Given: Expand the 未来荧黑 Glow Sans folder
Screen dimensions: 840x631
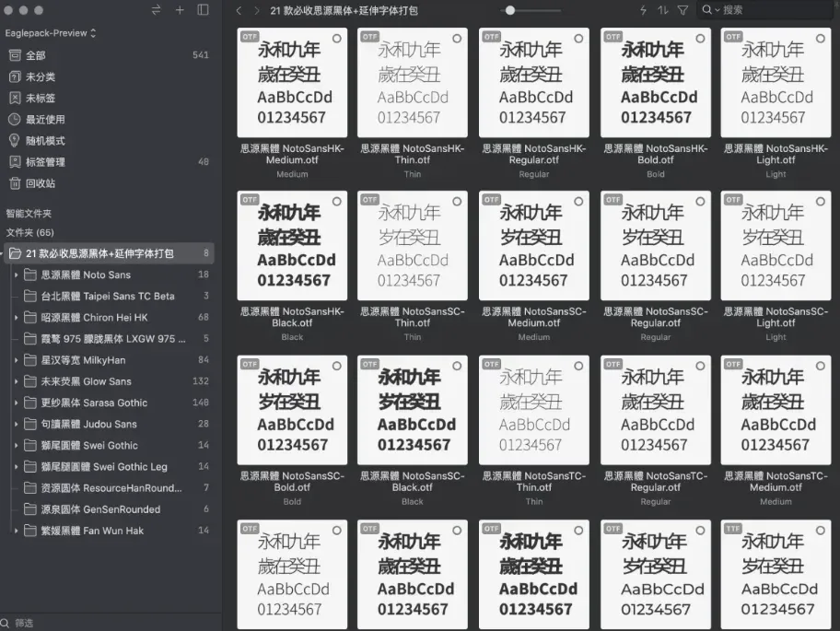Looking at the screenshot, I should 16,381.
